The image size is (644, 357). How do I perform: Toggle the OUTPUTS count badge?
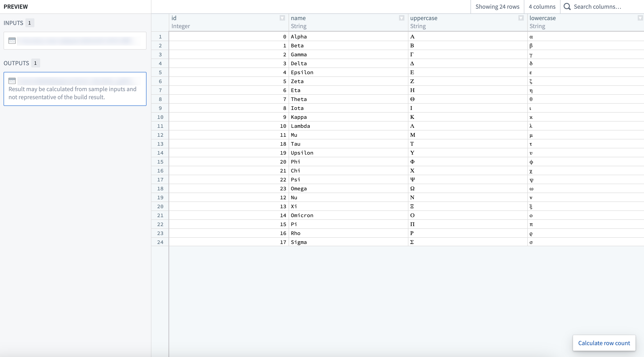pos(35,63)
